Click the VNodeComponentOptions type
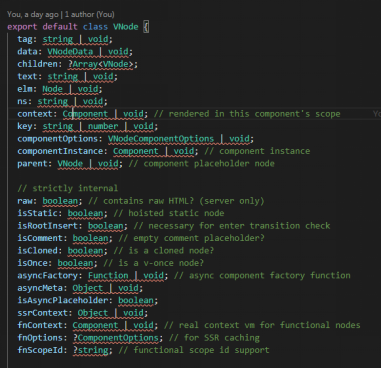The width and height of the screenshot is (381, 369). tap(161, 139)
